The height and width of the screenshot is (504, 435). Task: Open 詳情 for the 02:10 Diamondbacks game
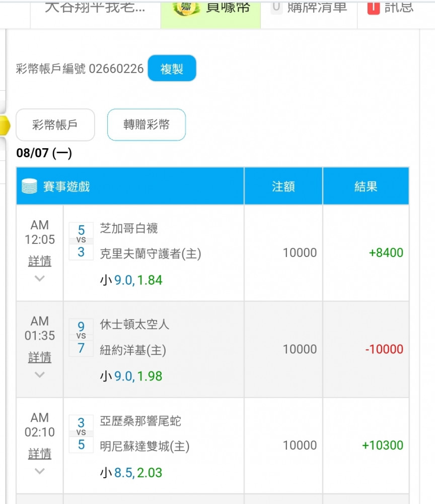click(39, 454)
